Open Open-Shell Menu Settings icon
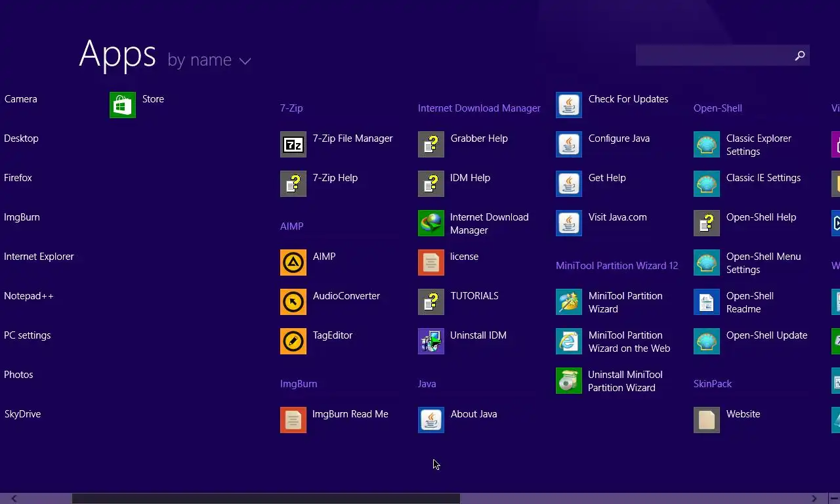This screenshot has width=840, height=504. (x=707, y=262)
